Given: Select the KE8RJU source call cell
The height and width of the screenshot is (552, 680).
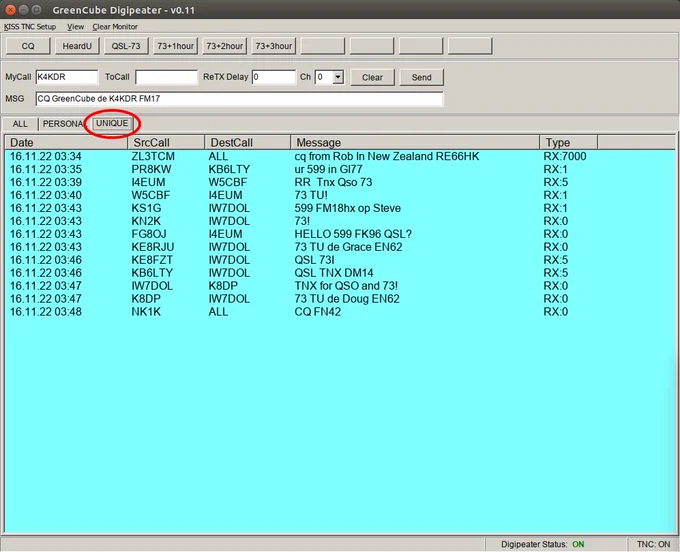Looking at the screenshot, I should click(x=153, y=247).
